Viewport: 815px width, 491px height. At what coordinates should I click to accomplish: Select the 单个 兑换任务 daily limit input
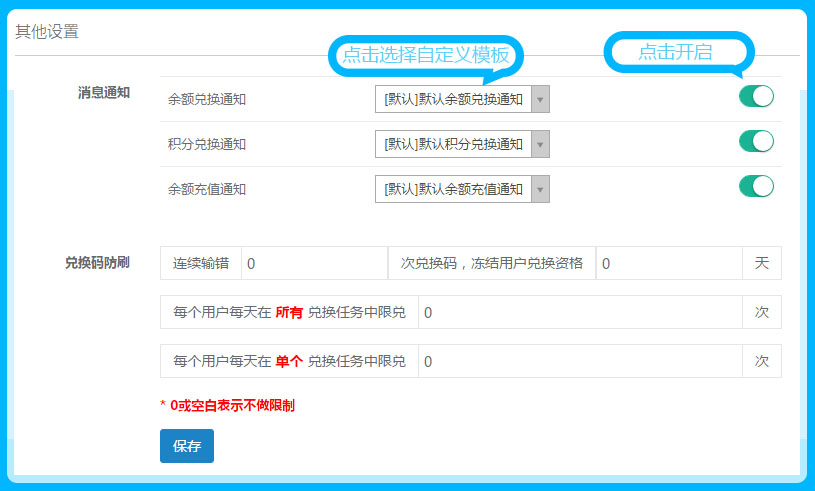click(x=580, y=361)
